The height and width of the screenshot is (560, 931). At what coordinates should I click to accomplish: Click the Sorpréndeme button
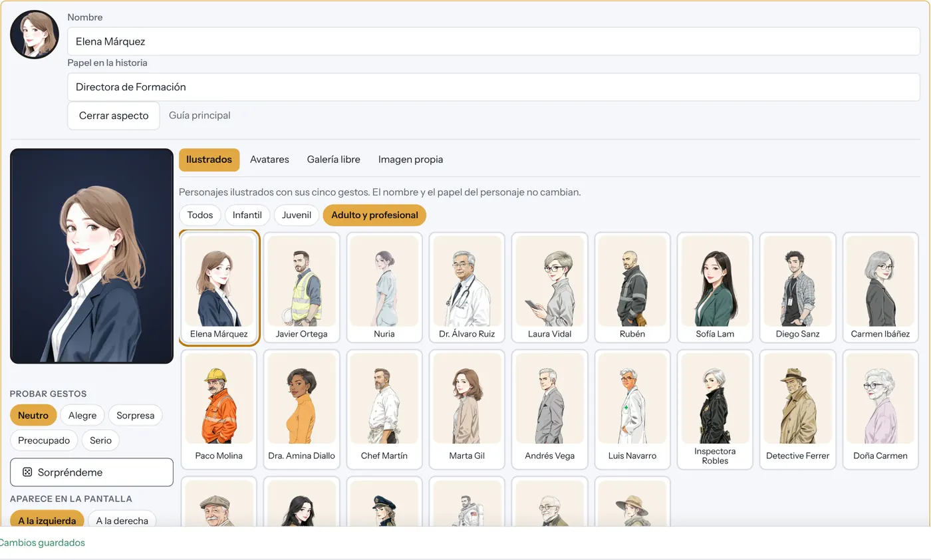tap(92, 472)
